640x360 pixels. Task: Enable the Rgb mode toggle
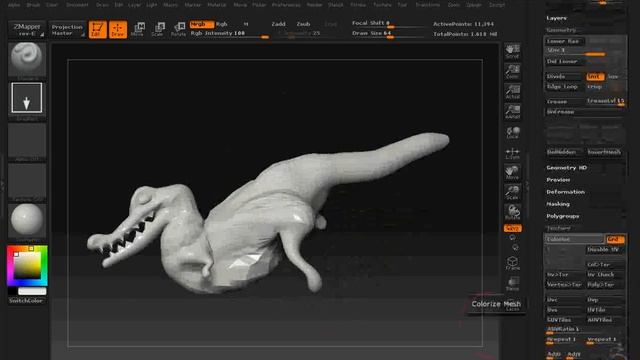[x=222, y=24]
